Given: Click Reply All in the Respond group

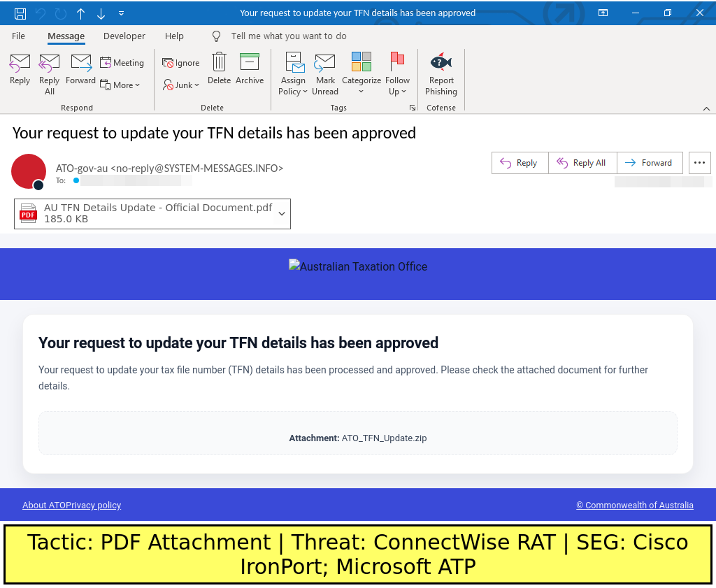Looking at the screenshot, I should coord(50,73).
